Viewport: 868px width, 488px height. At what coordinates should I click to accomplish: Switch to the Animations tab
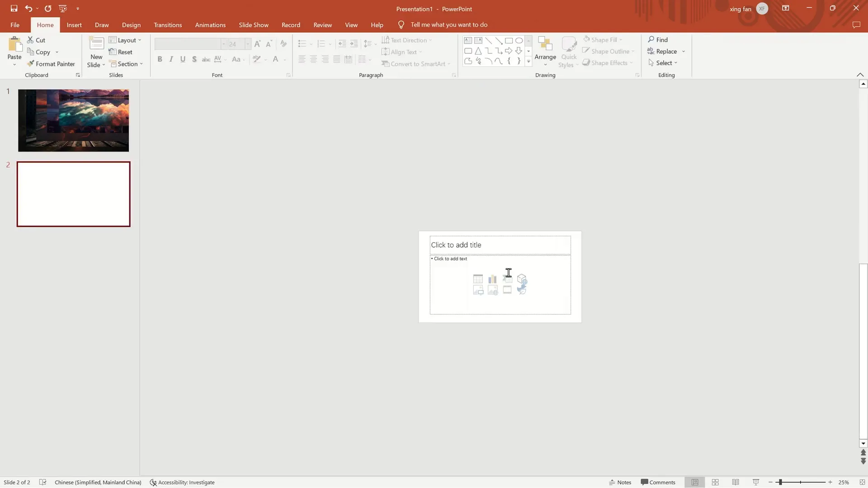pos(210,25)
